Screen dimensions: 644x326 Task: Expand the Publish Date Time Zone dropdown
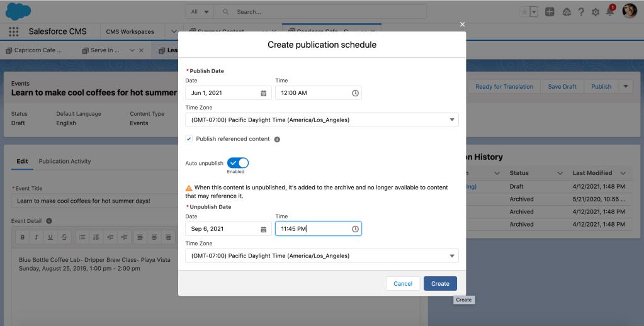coord(322,120)
